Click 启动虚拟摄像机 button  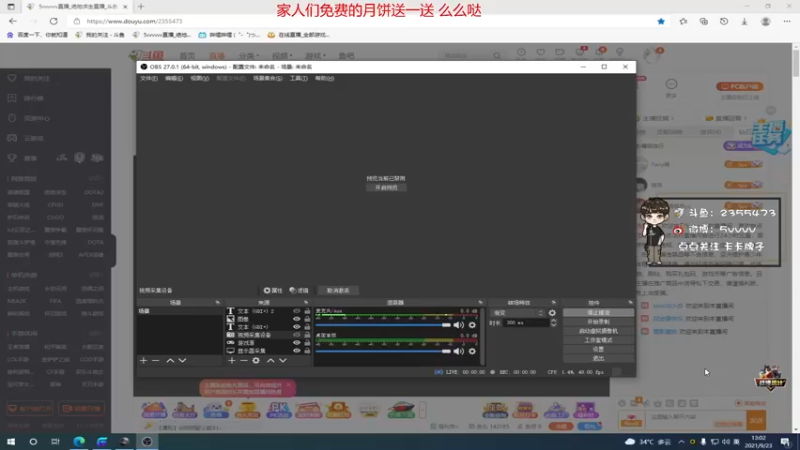tap(598, 331)
